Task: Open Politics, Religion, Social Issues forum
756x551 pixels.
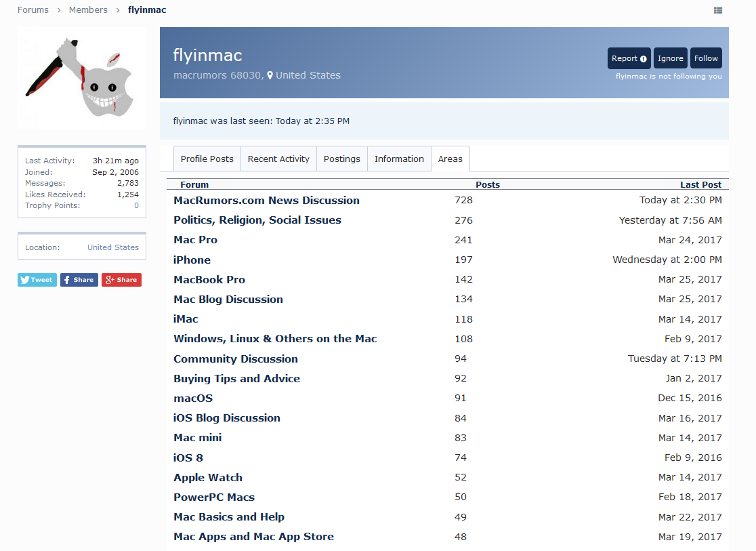Action: 257,220
